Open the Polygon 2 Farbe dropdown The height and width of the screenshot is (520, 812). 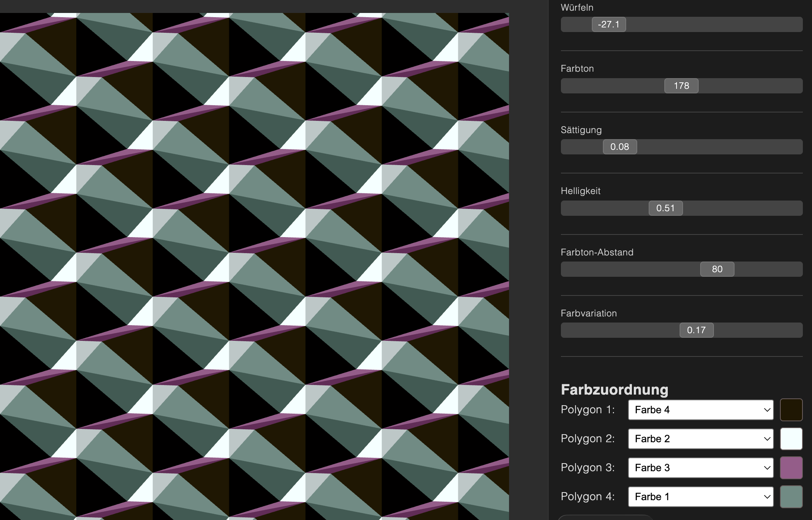click(x=701, y=439)
